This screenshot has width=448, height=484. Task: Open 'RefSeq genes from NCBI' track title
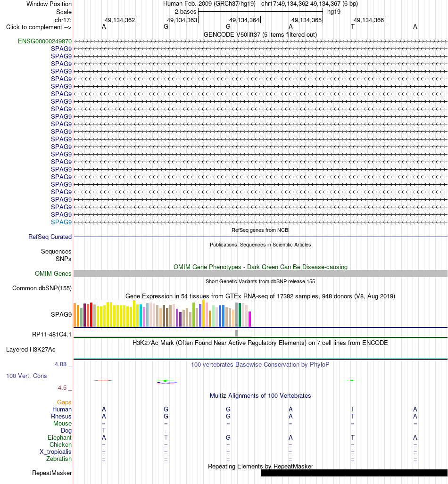(260, 230)
